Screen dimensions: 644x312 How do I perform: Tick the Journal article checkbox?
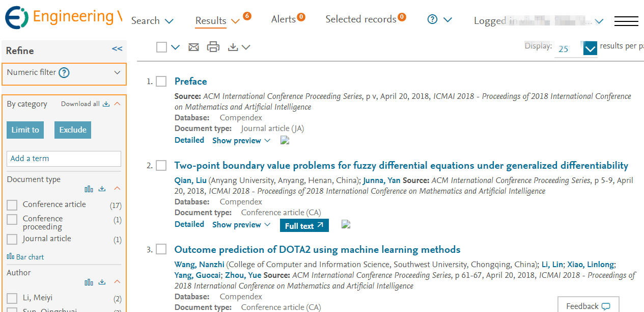coord(12,239)
